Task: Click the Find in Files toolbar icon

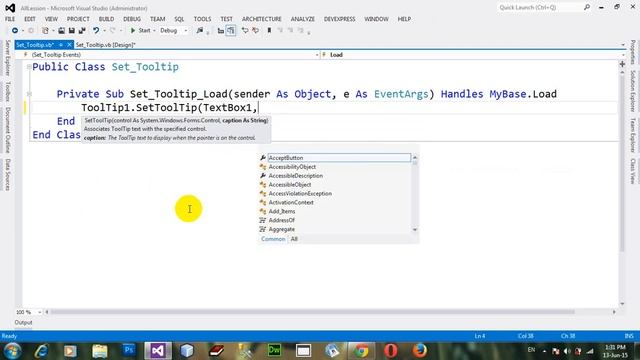Action: (200, 31)
